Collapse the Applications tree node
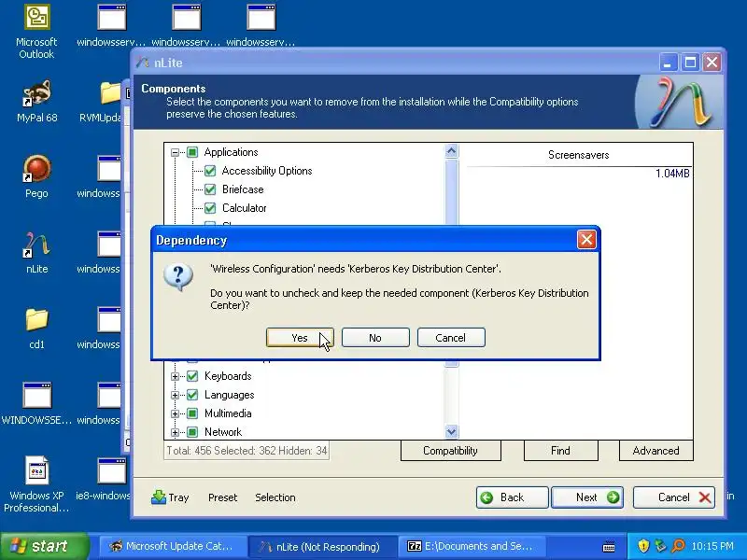The height and width of the screenshot is (560, 747). pos(175,152)
